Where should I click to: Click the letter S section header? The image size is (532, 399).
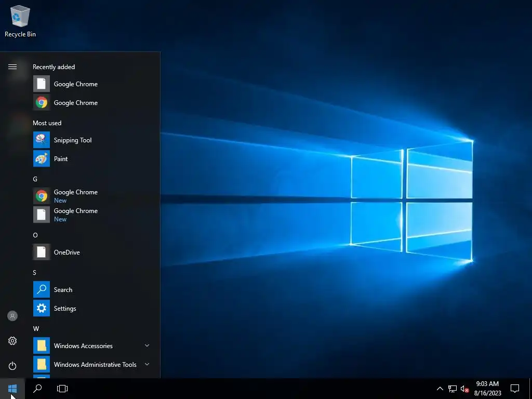[x=35, y=272]
